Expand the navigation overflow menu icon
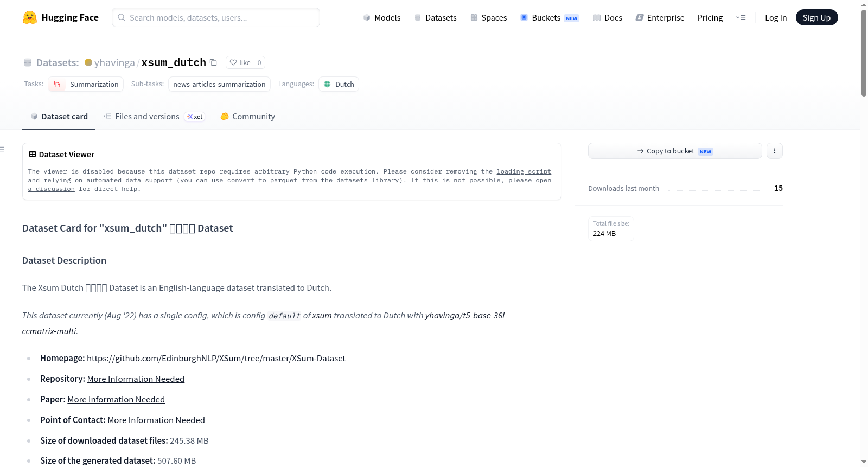The height and width of the screenshot is (467, 868). coord(741,17)
